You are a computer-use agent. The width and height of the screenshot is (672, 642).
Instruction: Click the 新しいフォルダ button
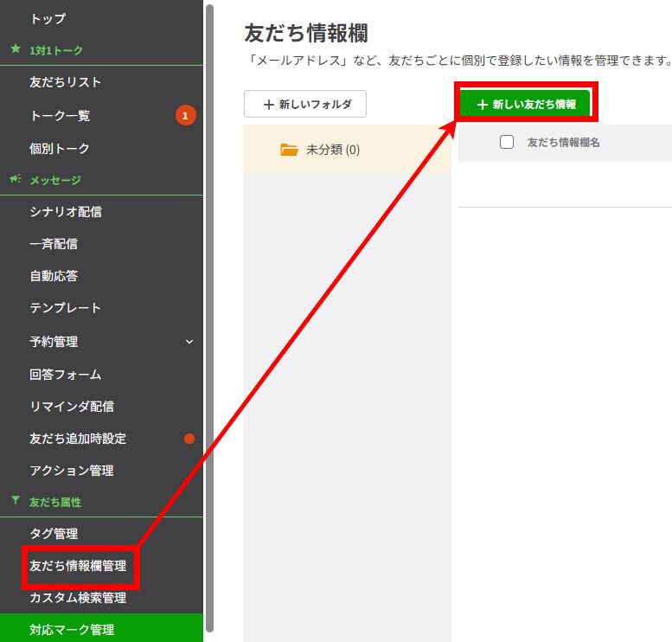point(305,104)
